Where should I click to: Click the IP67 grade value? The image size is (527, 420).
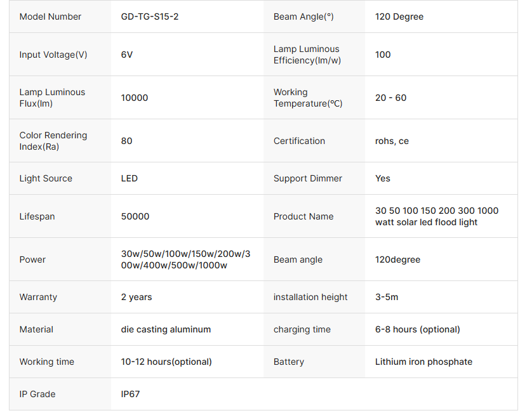(x=130, y=394)
